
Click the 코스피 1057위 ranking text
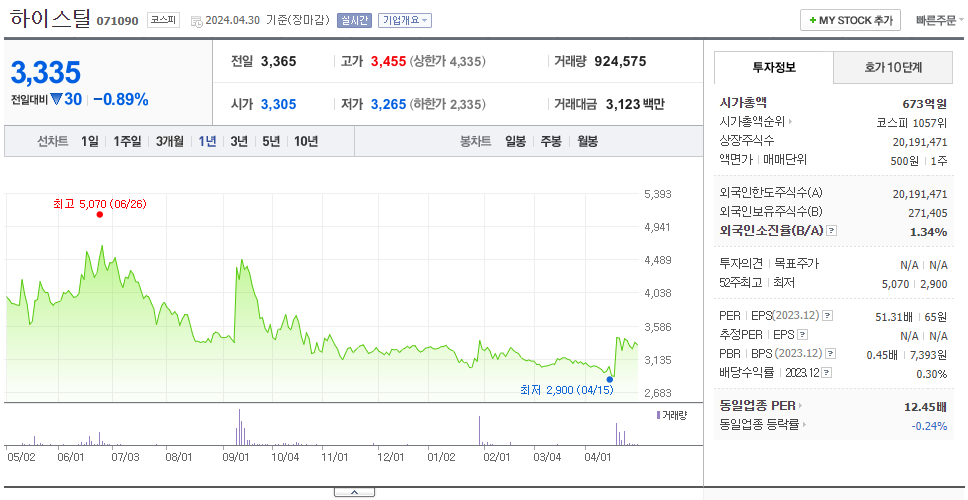click(x=912, y=122)
